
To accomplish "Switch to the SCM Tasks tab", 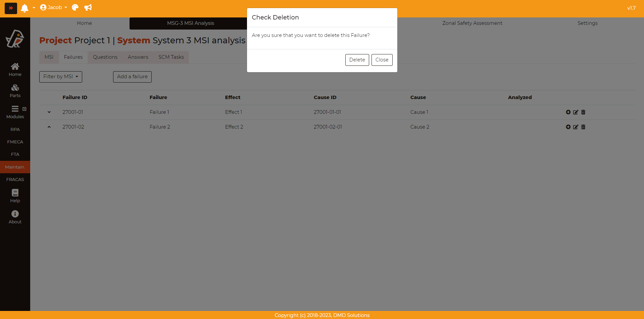I will [x=171, y=57].
